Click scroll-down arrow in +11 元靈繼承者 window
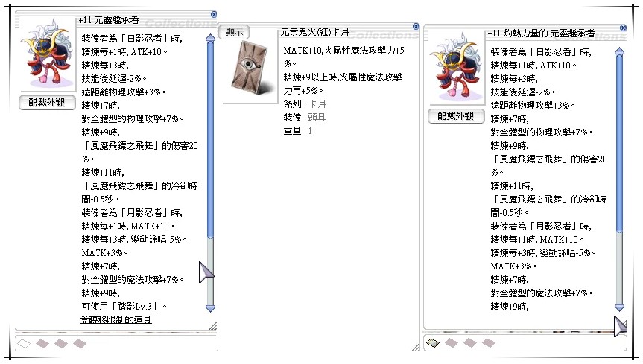This screenshot has height=364, width=643. click(x=210, y=308)
